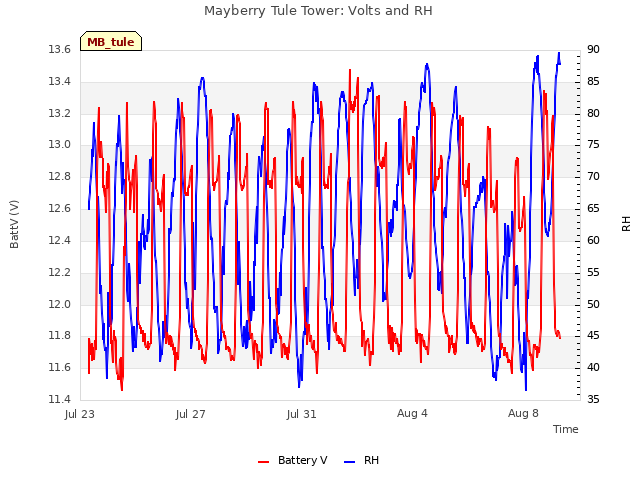Click the blue RH legend swatch

[349, 462]
